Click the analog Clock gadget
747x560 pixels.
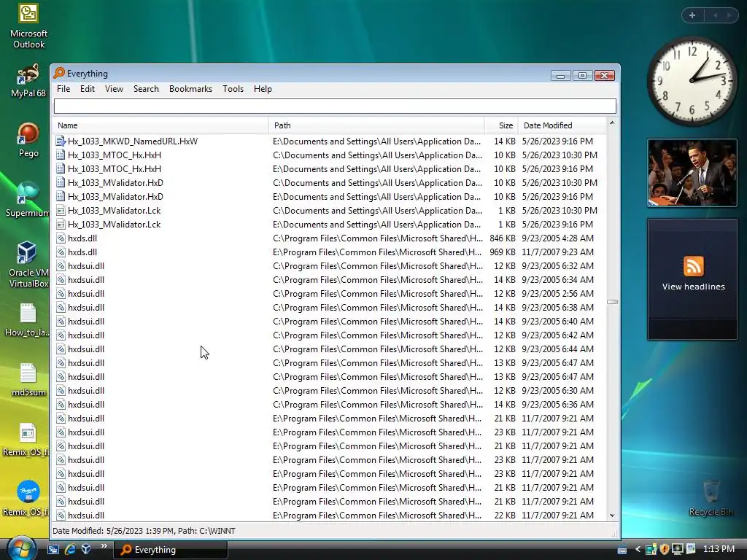pos(692,81)
